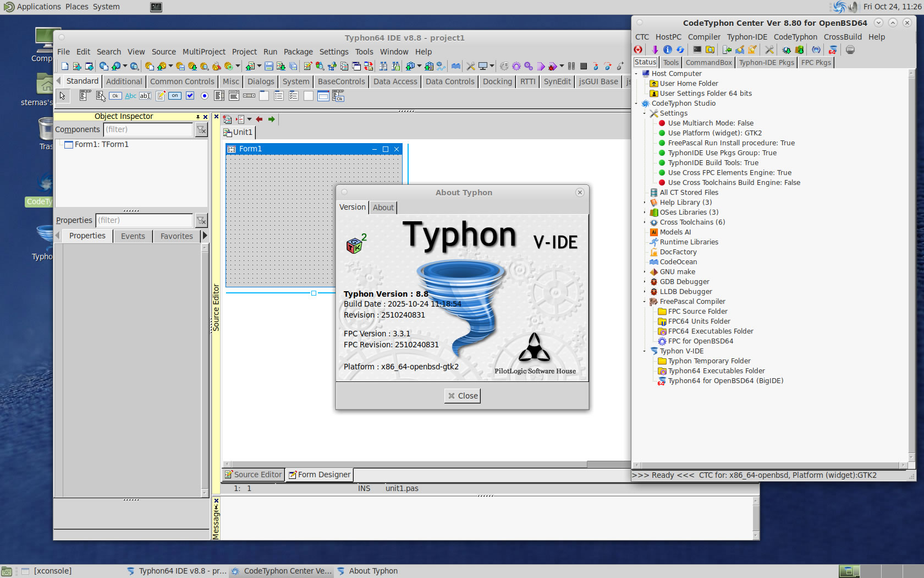Expand the Help Library (3) tree node
The image size is (924, 578).
click(x=645, y=203)
